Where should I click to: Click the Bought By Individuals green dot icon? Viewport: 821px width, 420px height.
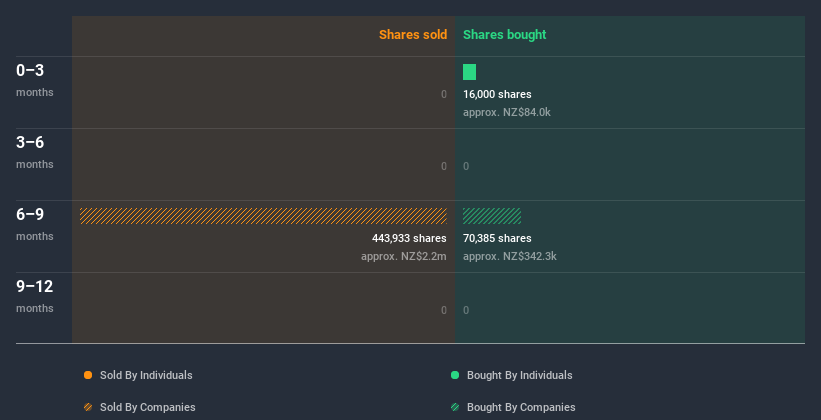click(x=455, y=375)
